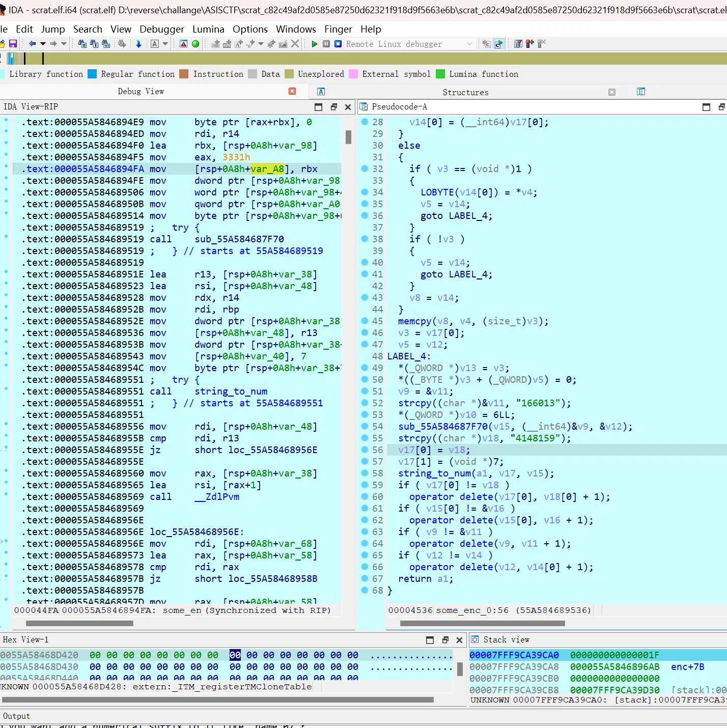Click the IDA View-RIP vertical scrollbar thumb
727x728 pixels.
[x=348, y=137]
